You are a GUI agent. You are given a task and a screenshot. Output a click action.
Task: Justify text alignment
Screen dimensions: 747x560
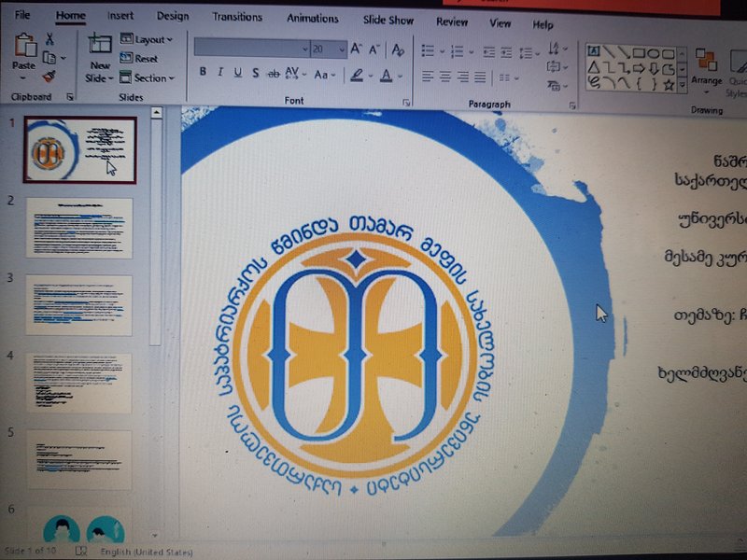tap(480, 77)
